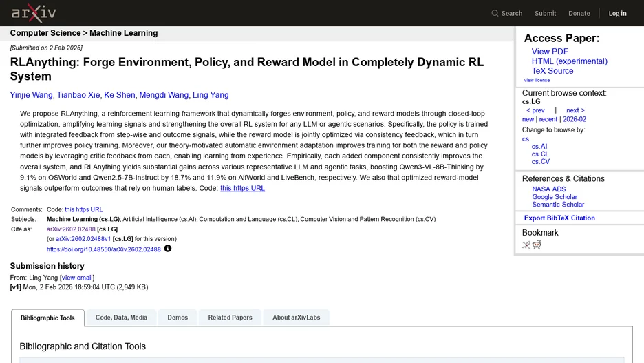Open arXiv:2602.02488v1 version link
This screenshot has width=644, height=363.
pyautogui.click(x=83, y=239)
